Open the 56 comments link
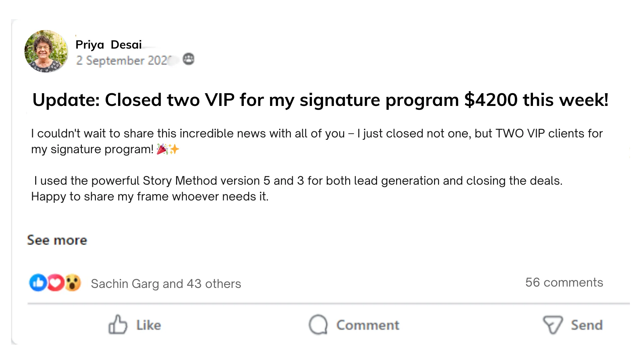 click(564, 283)
